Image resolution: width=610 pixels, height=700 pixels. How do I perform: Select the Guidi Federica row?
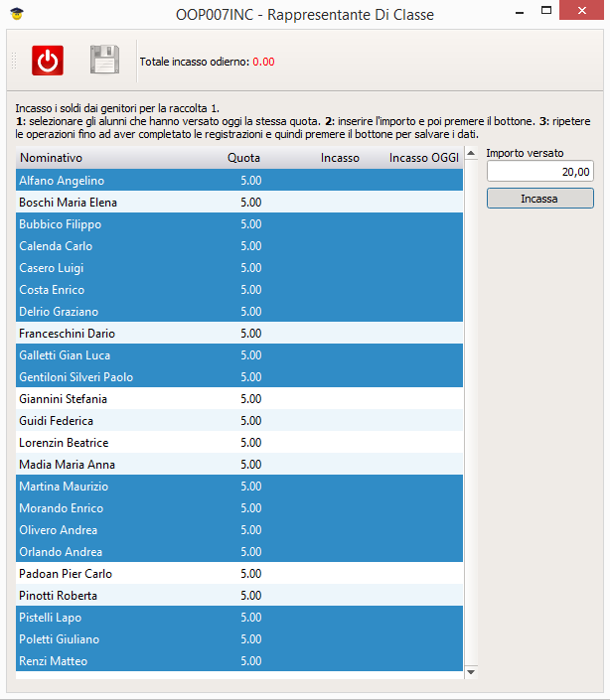(239, 421)
